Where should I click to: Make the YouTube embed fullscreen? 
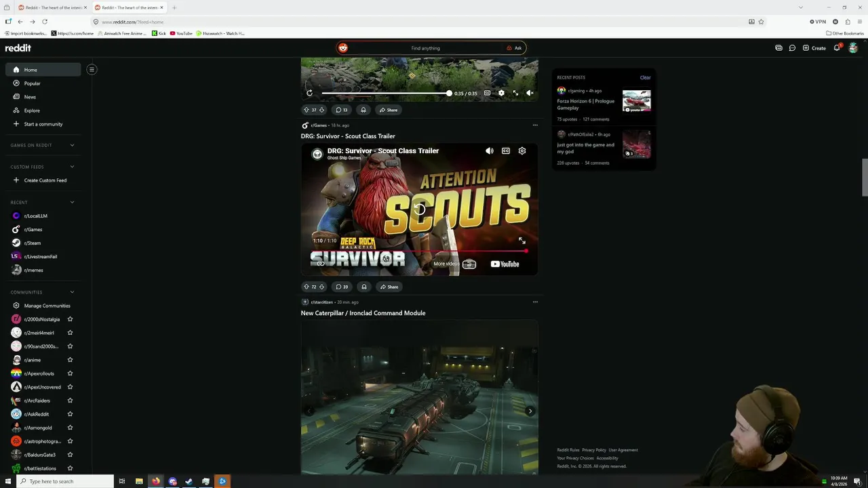pyautogui.click(x=522, y=241)
